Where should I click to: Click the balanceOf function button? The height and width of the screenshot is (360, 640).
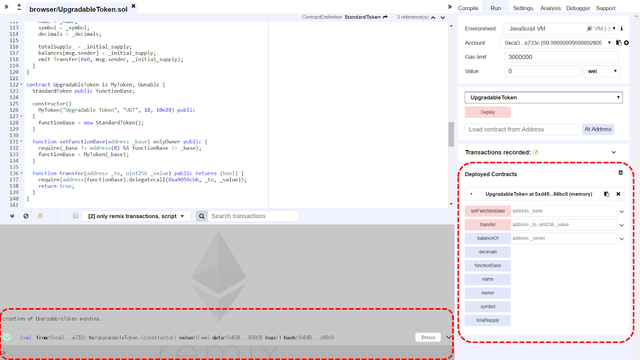[488, 238]
